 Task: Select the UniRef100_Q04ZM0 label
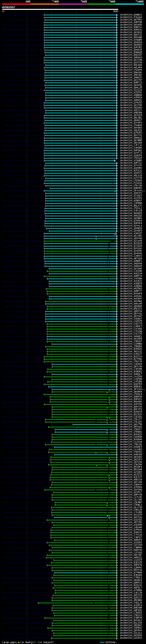(131, 251)
